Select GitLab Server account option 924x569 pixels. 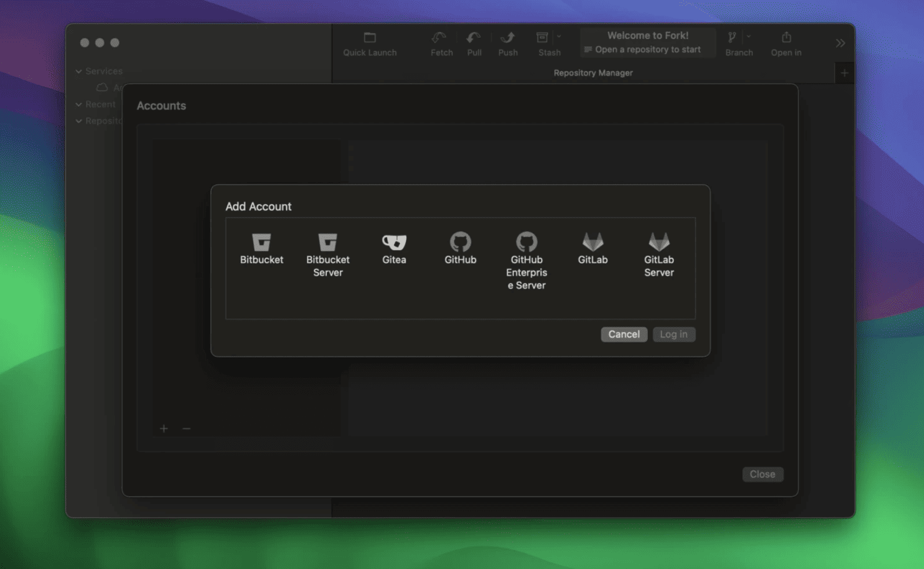point(659,255)
